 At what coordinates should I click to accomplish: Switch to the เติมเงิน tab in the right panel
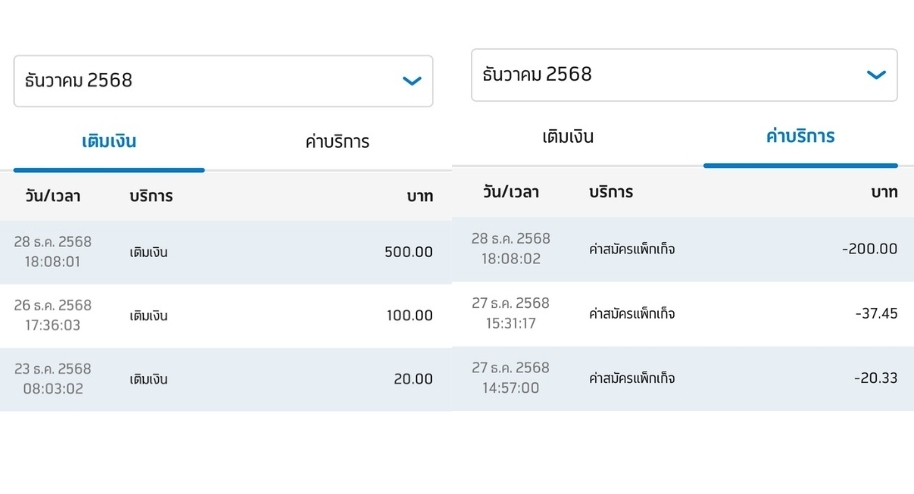click(568, 137)
